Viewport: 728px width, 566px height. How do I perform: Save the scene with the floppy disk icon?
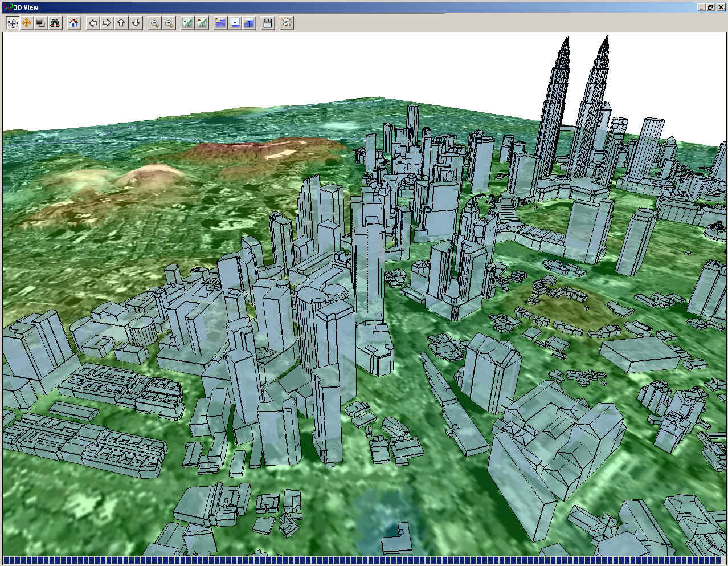coord(268,23)
